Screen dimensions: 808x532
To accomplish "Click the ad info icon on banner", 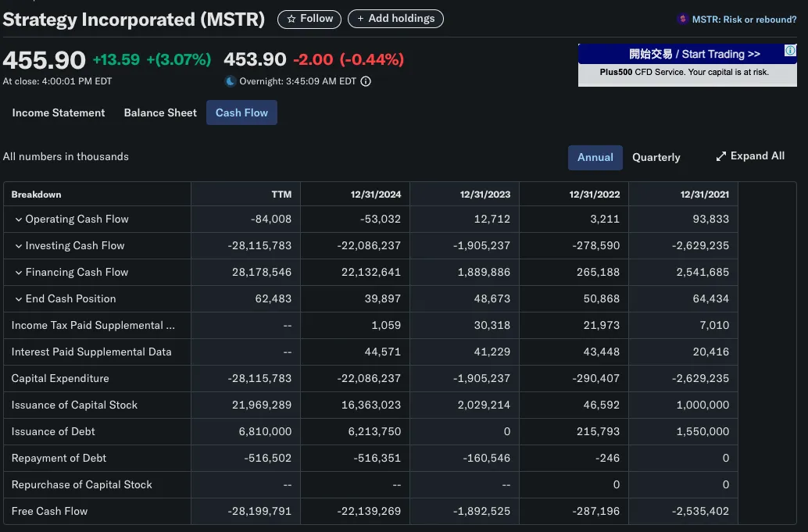I will point(790,51).
